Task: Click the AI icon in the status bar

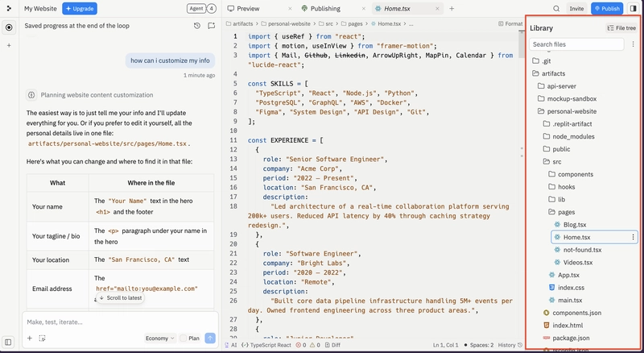Action: (231, 345)
